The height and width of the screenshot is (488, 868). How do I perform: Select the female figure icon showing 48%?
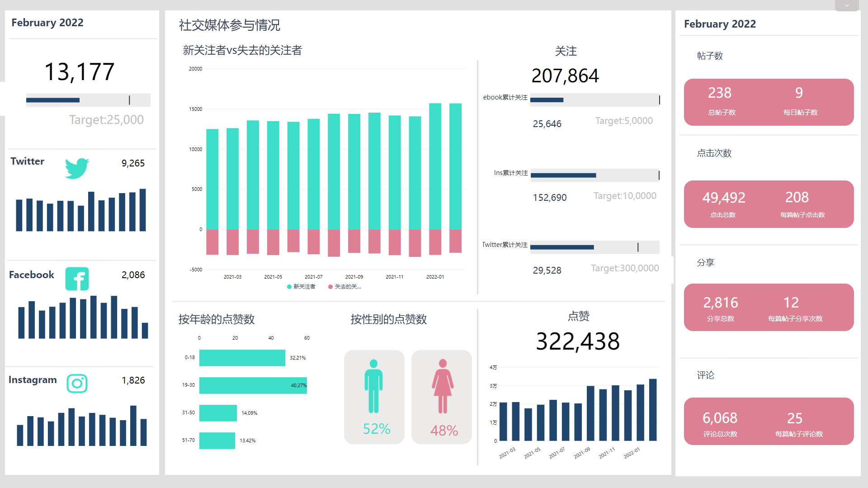pos(442,387)
